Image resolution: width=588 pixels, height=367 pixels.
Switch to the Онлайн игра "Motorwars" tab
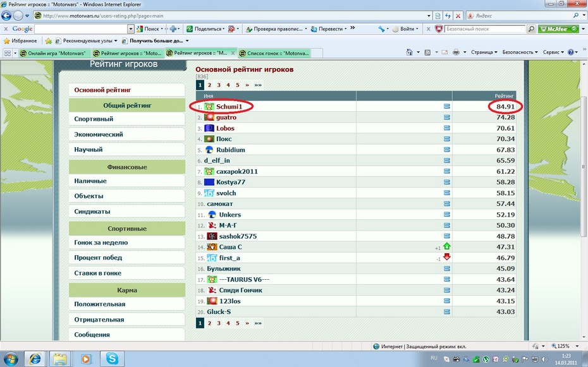(52, 53)
